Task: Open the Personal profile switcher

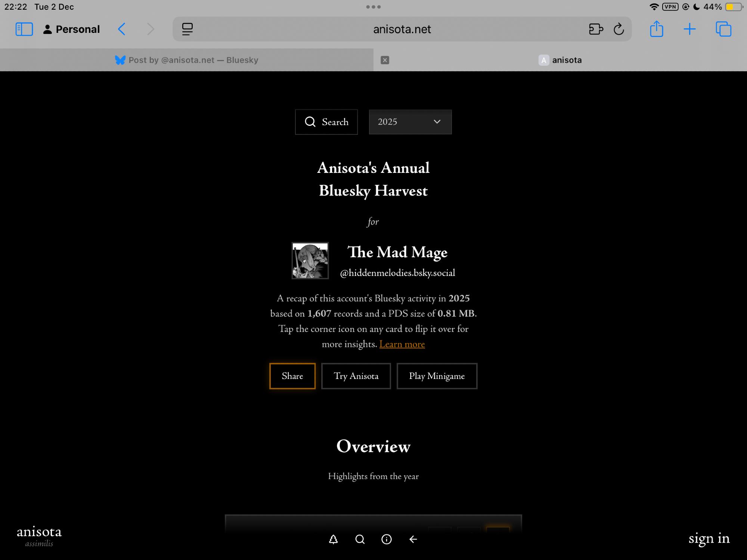Action: tap(72, 29)
